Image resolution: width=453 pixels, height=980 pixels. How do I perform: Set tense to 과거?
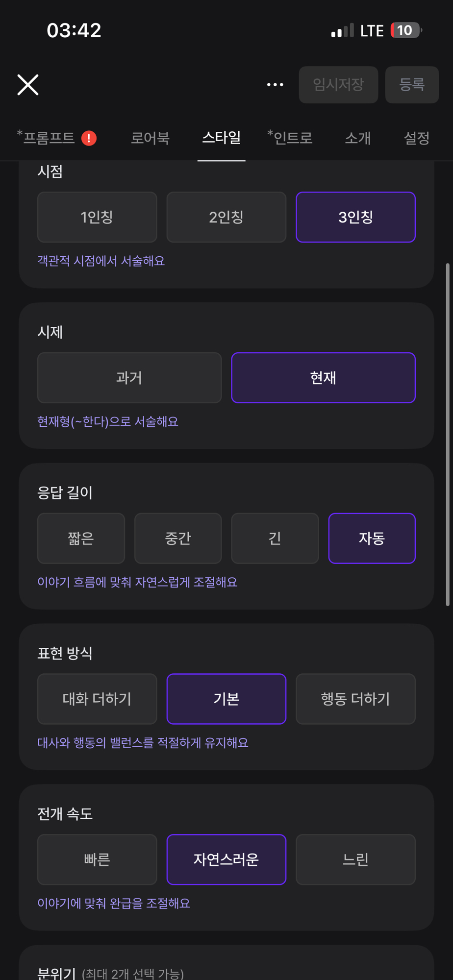[129, 378]
